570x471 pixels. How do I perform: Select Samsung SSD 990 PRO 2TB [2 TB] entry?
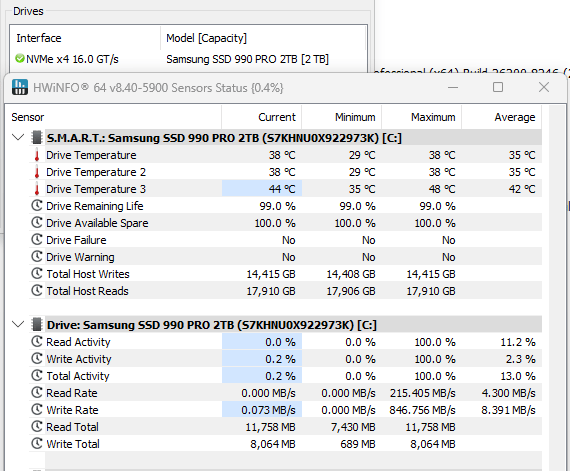pos(247,59)
